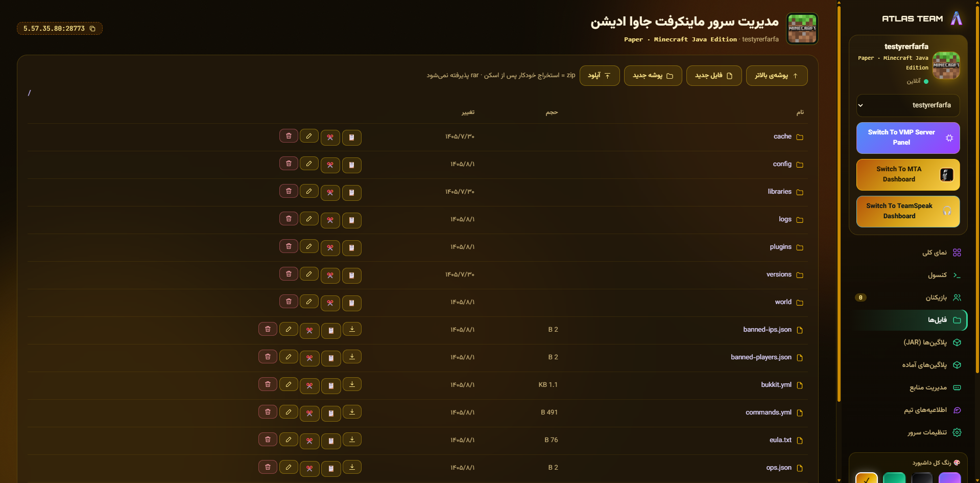Select the black dashboard color swatch
The width and height of the screenshot is (980, 483).
[922, 478]
